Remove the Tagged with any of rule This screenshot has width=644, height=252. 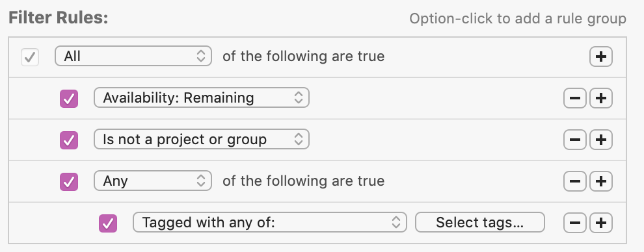(574, 223)
